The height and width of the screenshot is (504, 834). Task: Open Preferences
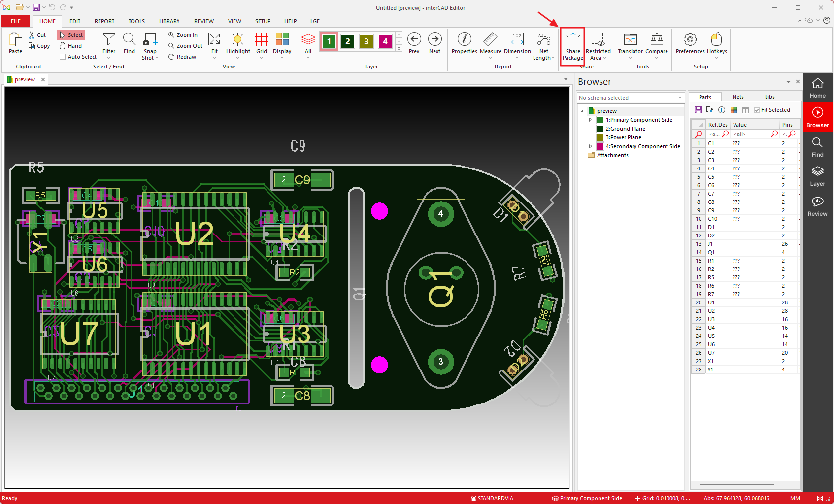690,43
